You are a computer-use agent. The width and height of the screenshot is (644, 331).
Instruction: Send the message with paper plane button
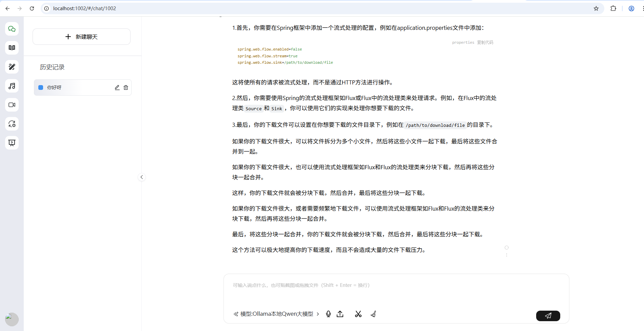(548, 316)
